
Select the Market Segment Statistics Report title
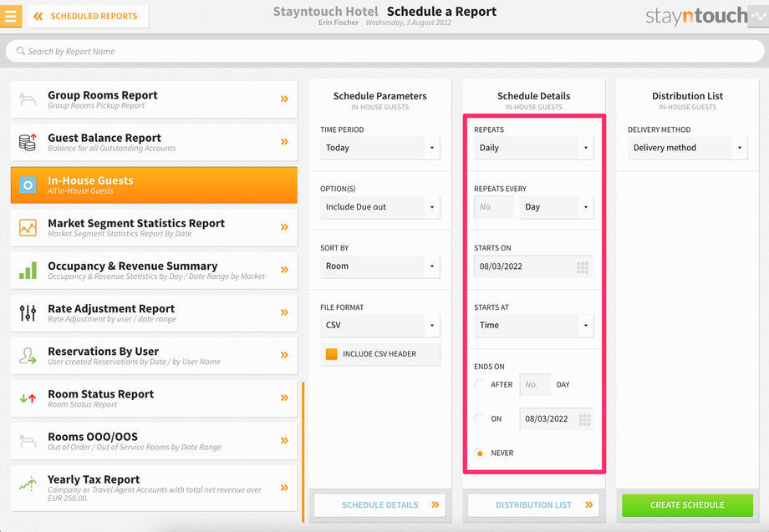[x=136, y=223]
